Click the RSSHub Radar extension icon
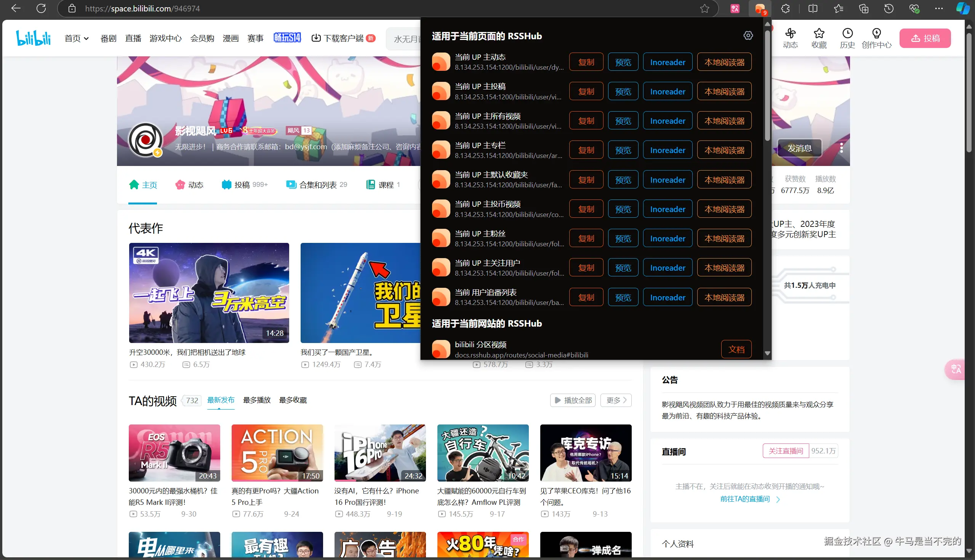The width and height of the screenshot is (975, 560). [760, 8]
